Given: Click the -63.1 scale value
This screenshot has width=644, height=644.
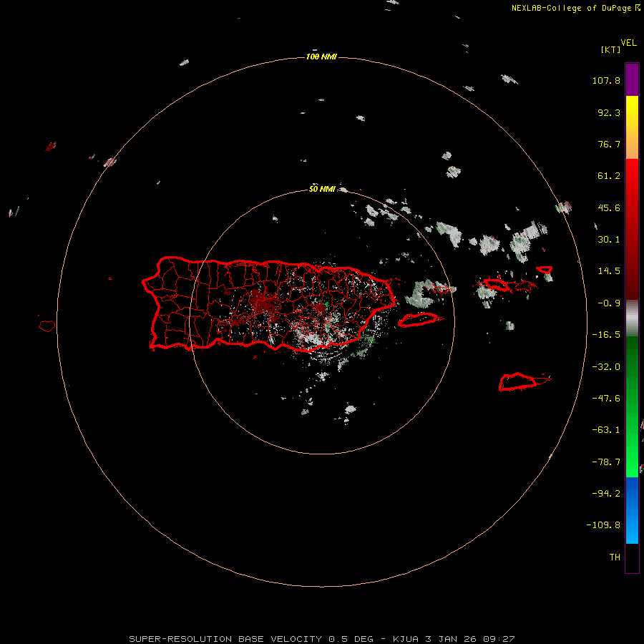Looking at the screenshot, I should [606, 430].
